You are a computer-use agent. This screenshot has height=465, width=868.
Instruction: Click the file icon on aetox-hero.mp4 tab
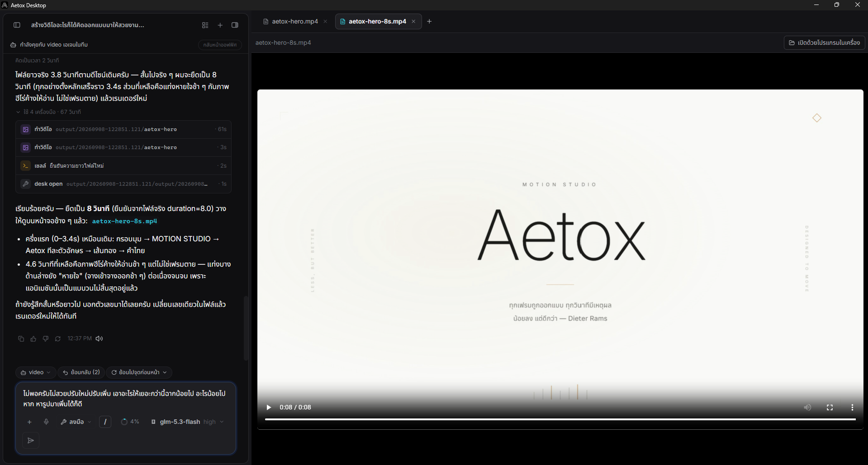[266, 21]
